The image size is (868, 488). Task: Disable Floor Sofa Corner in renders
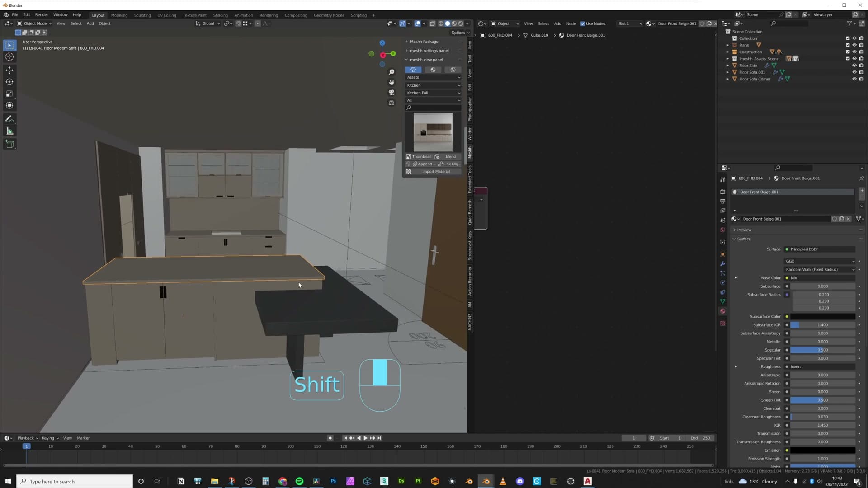pyautogui.click(x=861, y=79)
